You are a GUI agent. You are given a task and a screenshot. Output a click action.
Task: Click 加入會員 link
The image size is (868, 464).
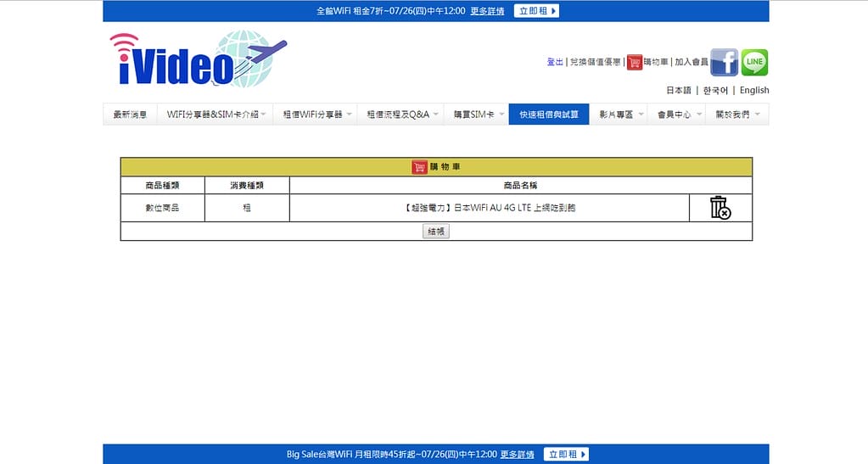tap(692, 62)
